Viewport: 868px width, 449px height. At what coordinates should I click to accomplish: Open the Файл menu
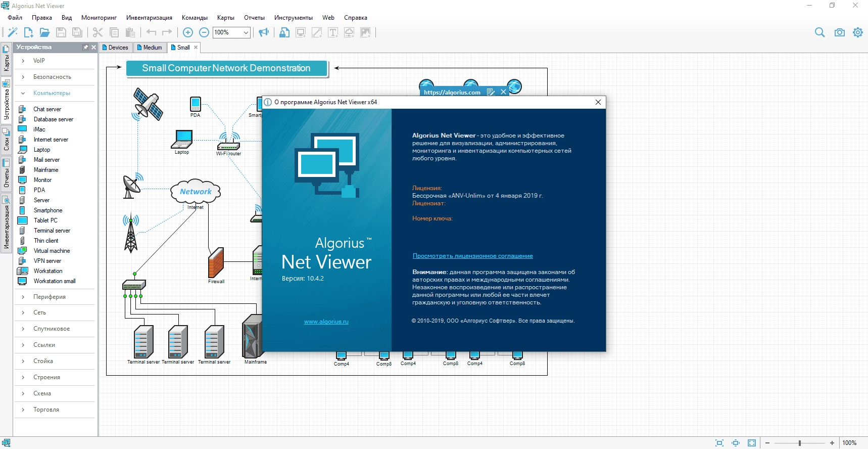(15, 18)
